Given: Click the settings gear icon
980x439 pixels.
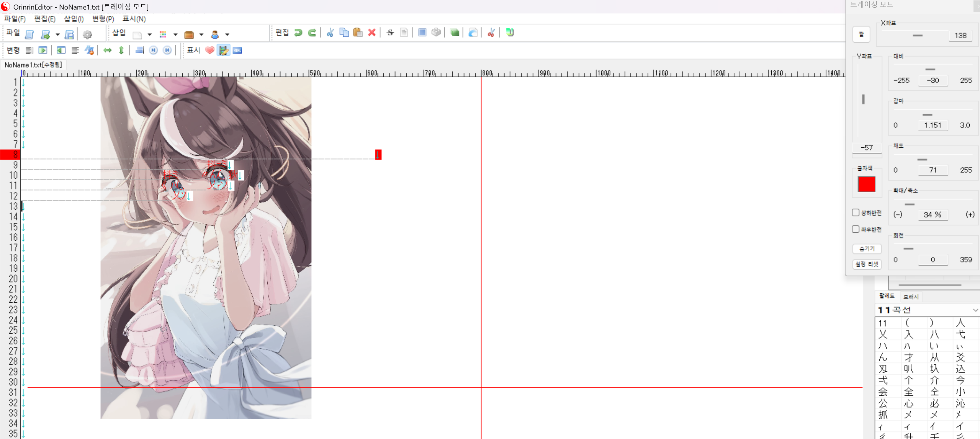Looking at the screenshot, I should pyautogui.click(x=87, y=35).
